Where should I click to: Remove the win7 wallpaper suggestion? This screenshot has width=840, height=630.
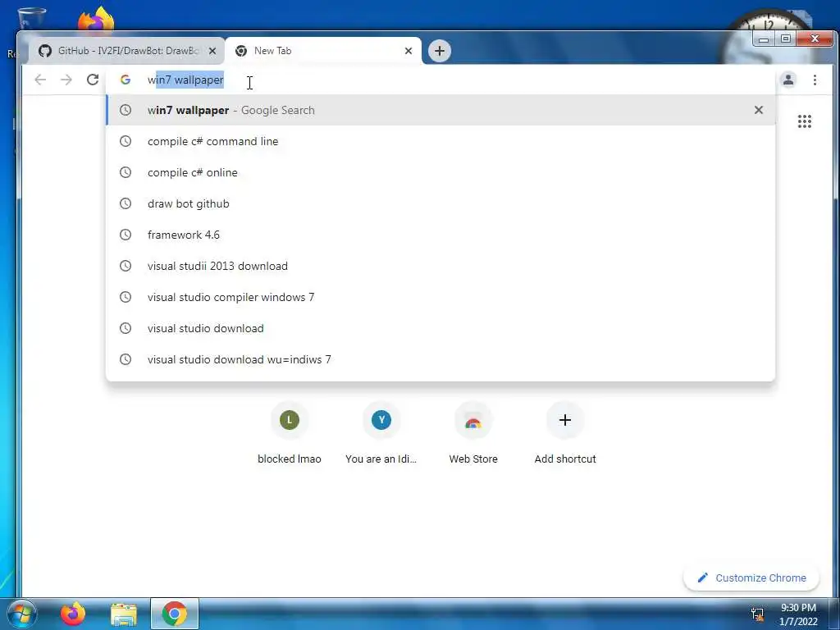(x=759, y=110)
